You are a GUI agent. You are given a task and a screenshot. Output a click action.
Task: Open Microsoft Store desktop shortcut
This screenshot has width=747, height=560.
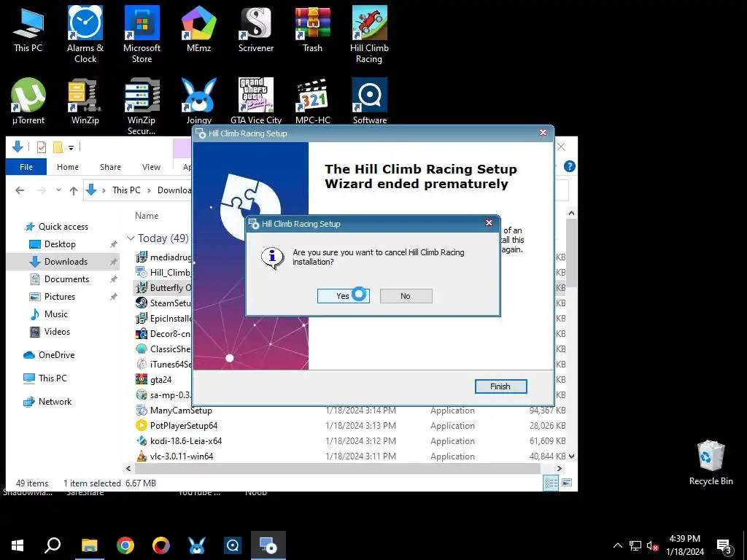142,34
